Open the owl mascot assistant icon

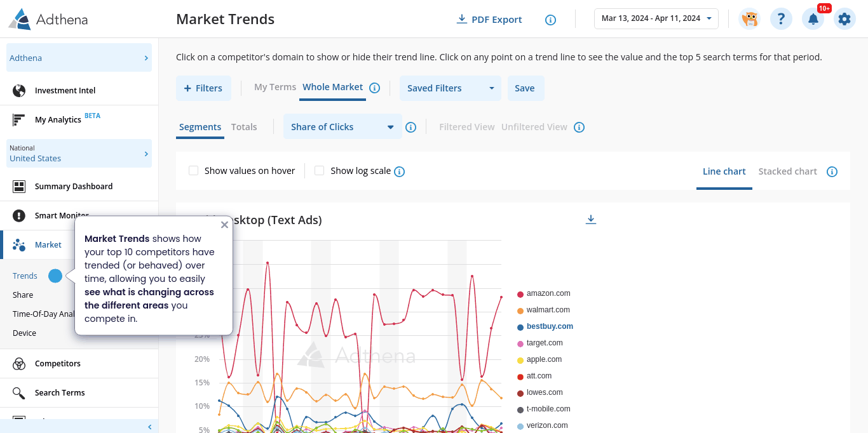[x=750, y=19]
